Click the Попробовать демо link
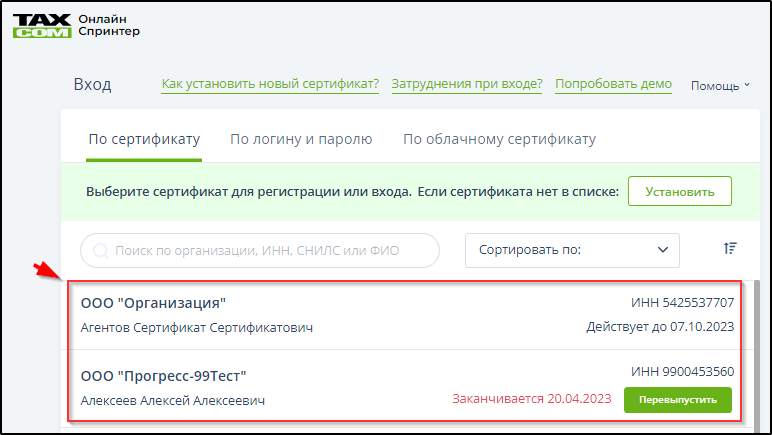 tap(613, 85)
